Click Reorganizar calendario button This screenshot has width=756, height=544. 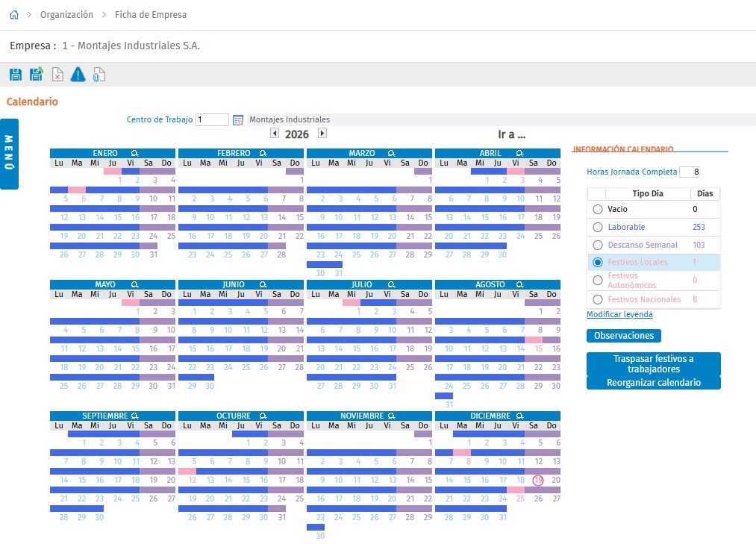[x=653, y=382]
